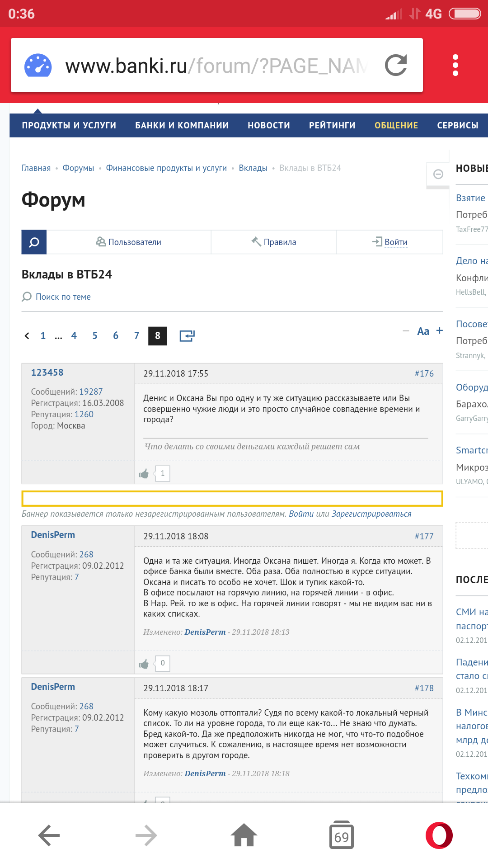Open БАНКИ И КОМПАНИИ menu
Viewport: 488px width, 868px height.
point(182,125)
